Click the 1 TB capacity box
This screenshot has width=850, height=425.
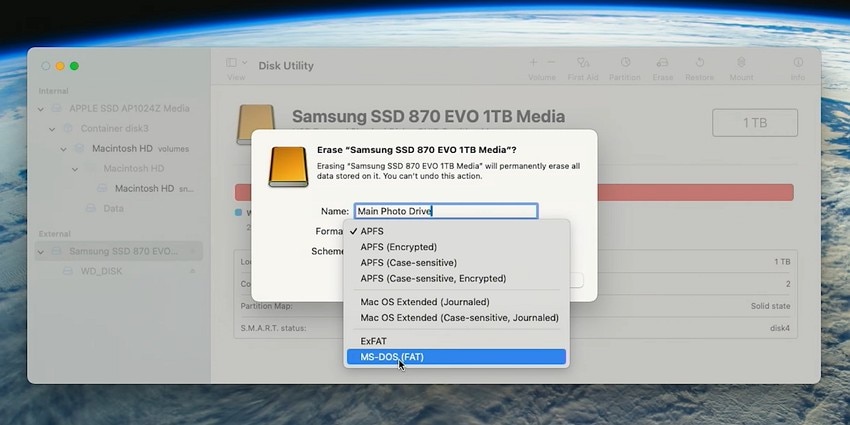755,123
